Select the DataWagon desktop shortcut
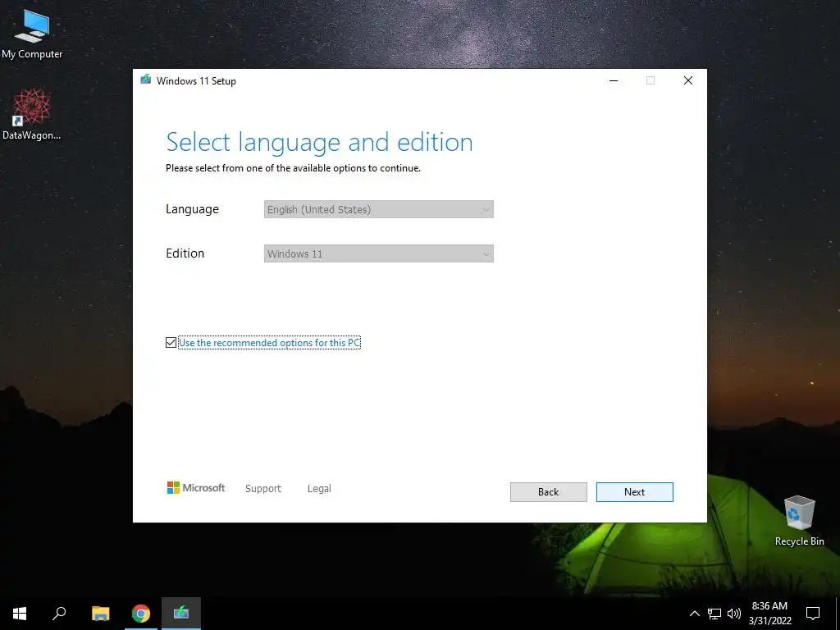Image resolution: width=840 pixels, height=630 pixels. (x=32, y=115)
